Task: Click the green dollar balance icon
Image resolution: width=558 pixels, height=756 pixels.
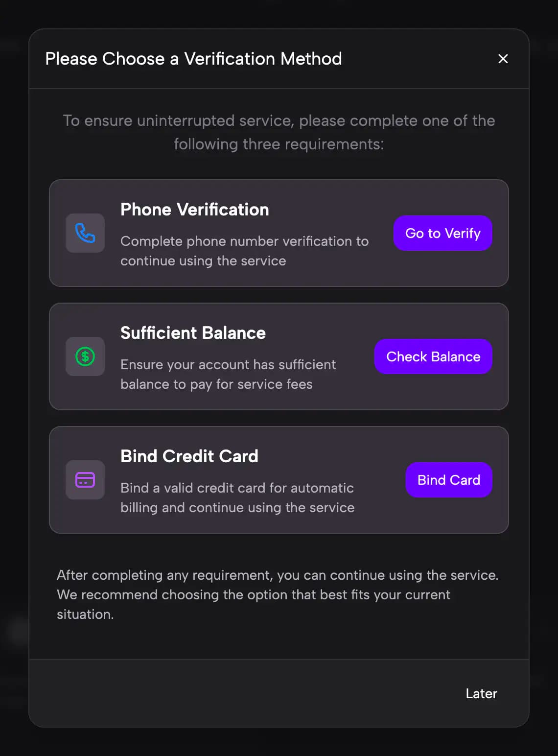Action: click(85, 356)
